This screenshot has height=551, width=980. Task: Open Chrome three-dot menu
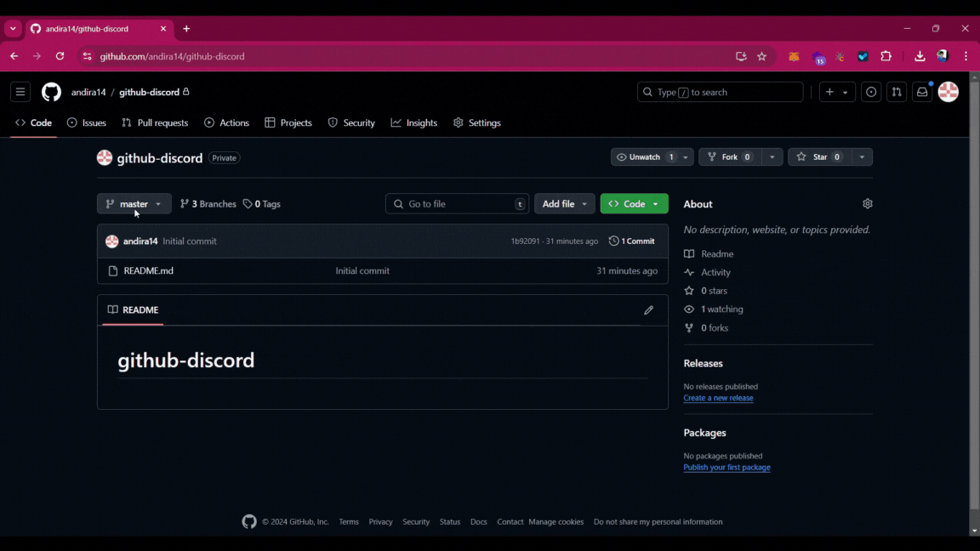(966, 56)
